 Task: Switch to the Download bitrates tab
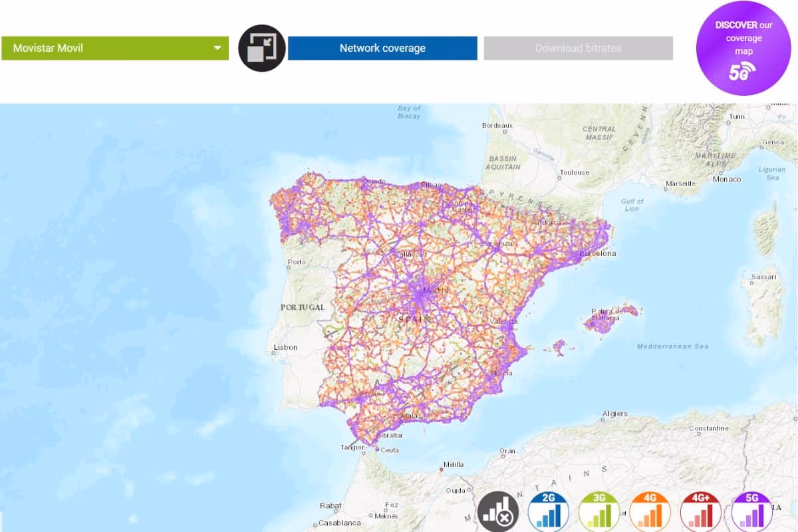578,48
